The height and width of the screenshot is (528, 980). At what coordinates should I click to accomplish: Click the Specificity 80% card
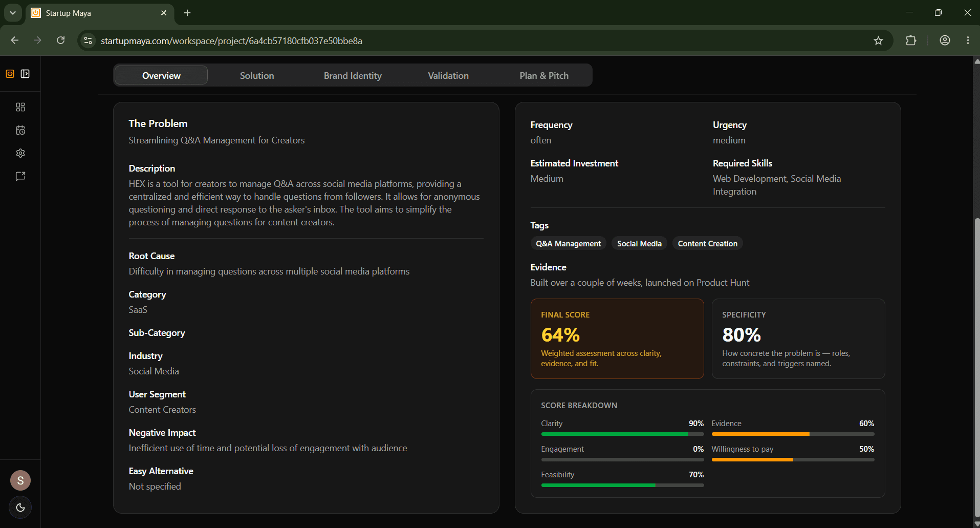pos(798,339)
